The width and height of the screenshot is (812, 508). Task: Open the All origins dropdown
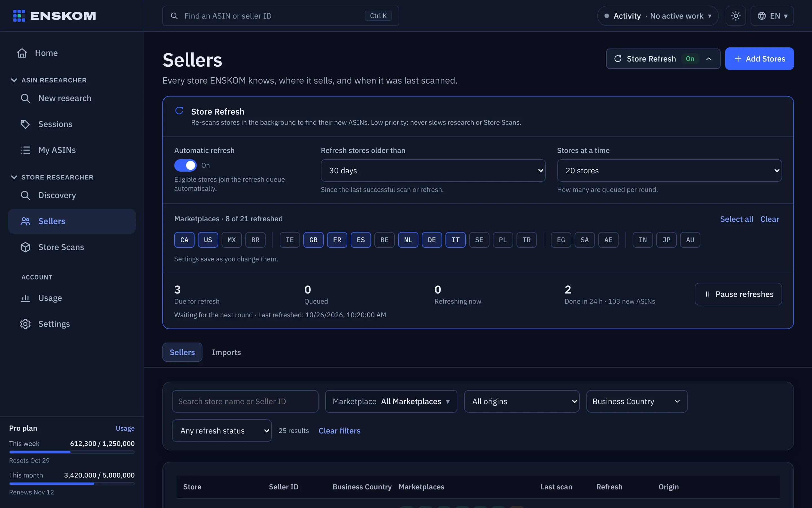pyautogui.click(x=521, y=401)
